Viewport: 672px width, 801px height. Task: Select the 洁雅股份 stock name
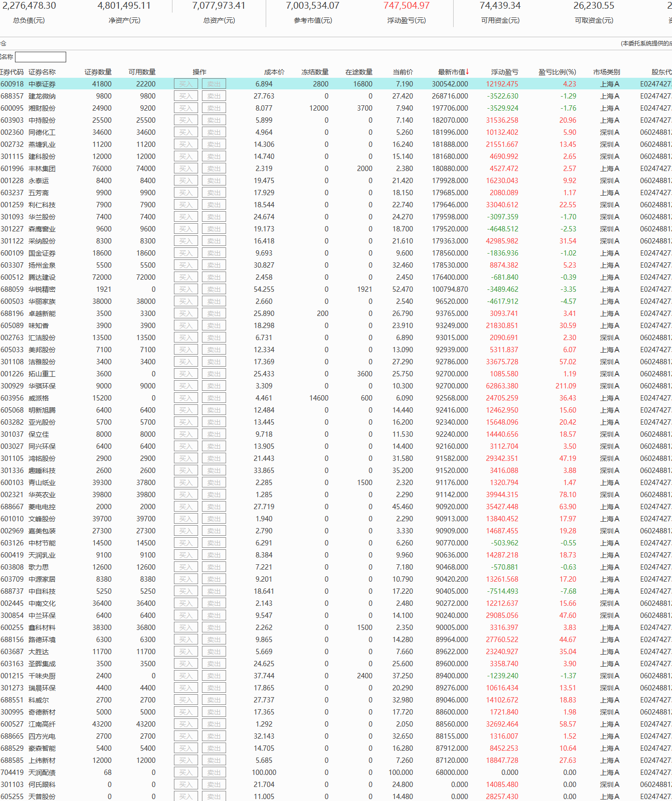[42, 362]
